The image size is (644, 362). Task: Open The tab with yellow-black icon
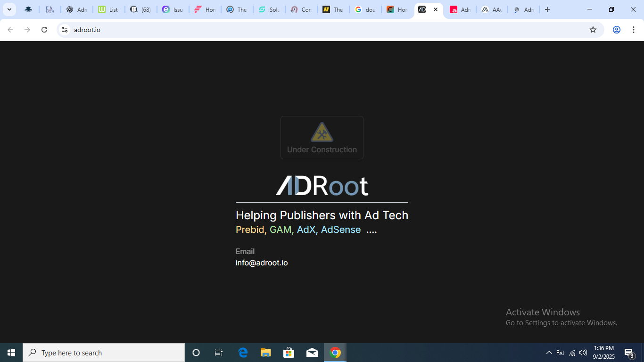pyautogui.click(x=333, y=9)
